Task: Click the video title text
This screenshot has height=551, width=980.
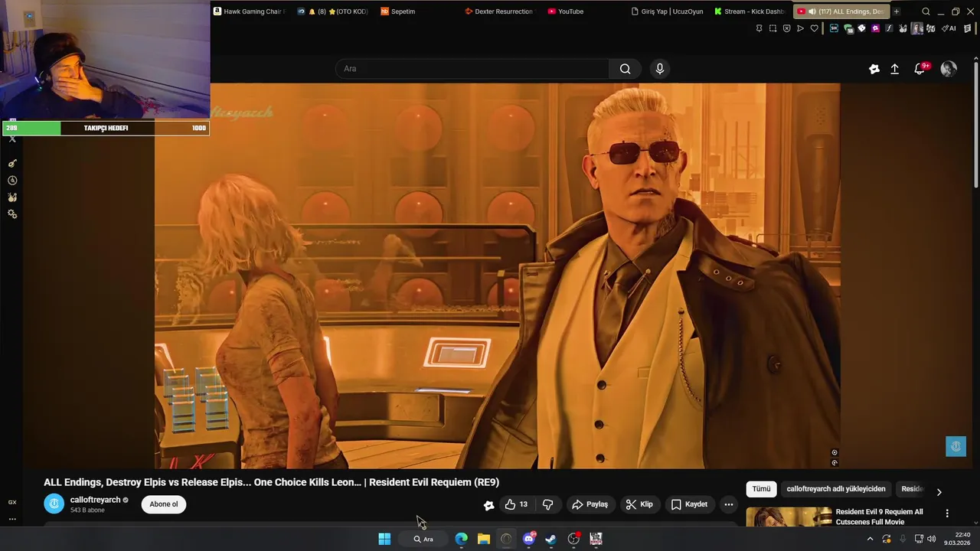Action: coord(271,482)
